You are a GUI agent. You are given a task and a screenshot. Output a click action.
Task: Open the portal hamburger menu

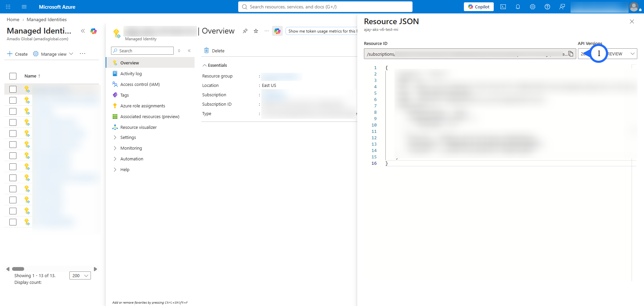point(24,7)
